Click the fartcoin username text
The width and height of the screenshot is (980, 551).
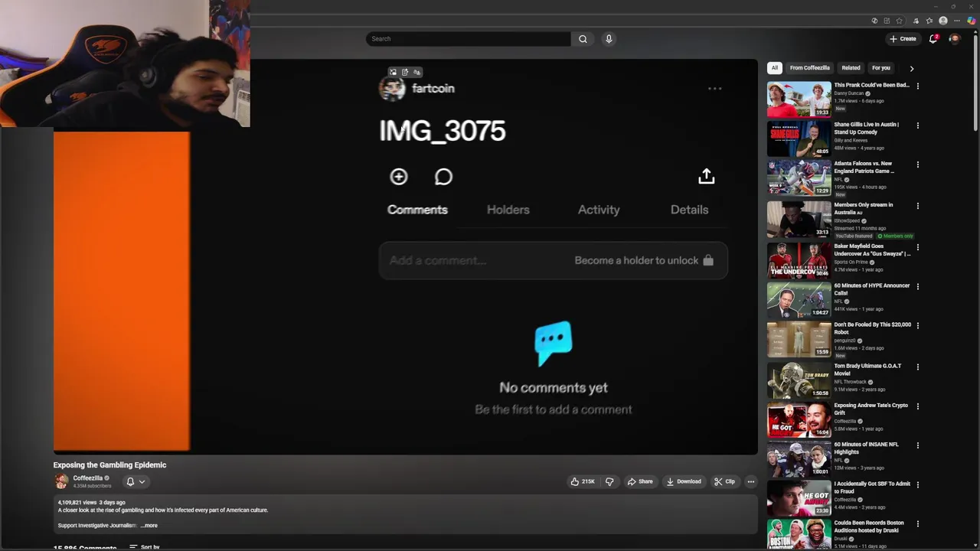pyautogui.click(x=433, y=89)
